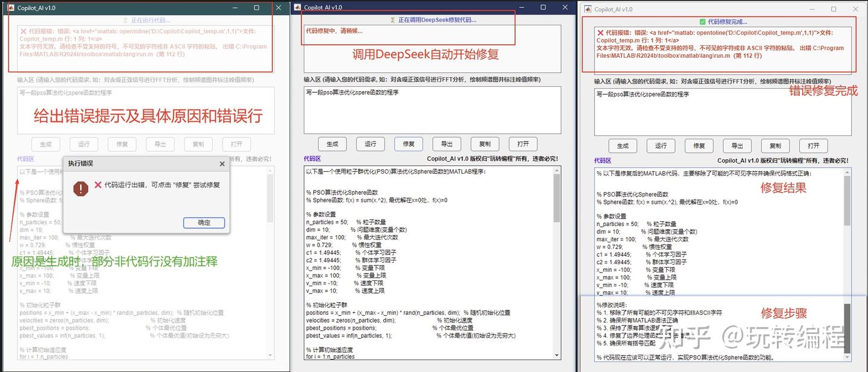
Task: Click the 复制 button in the right window
Action: tap(775, 145)
